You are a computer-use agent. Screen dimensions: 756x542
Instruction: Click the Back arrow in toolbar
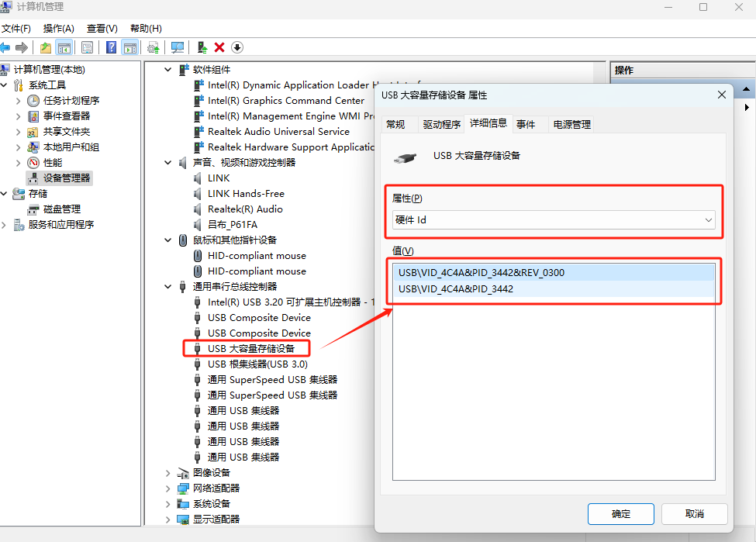point(5,47)
